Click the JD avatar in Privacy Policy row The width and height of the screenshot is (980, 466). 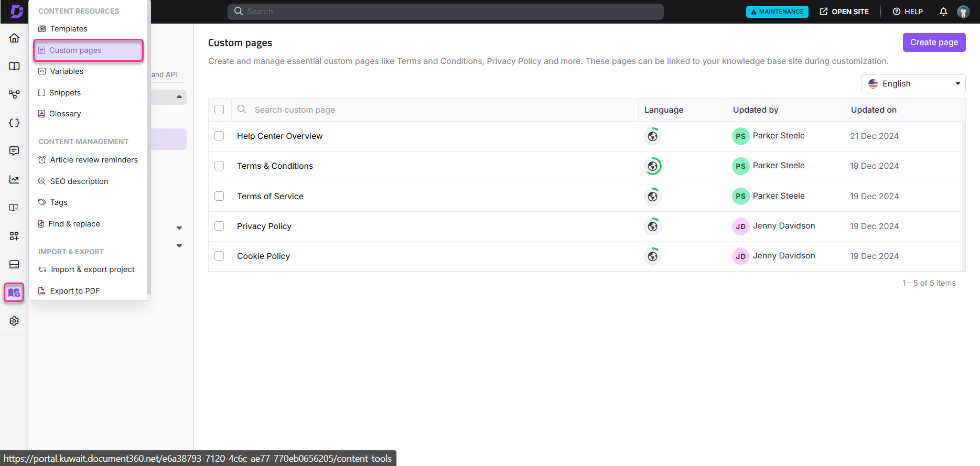tap(740, 226)
